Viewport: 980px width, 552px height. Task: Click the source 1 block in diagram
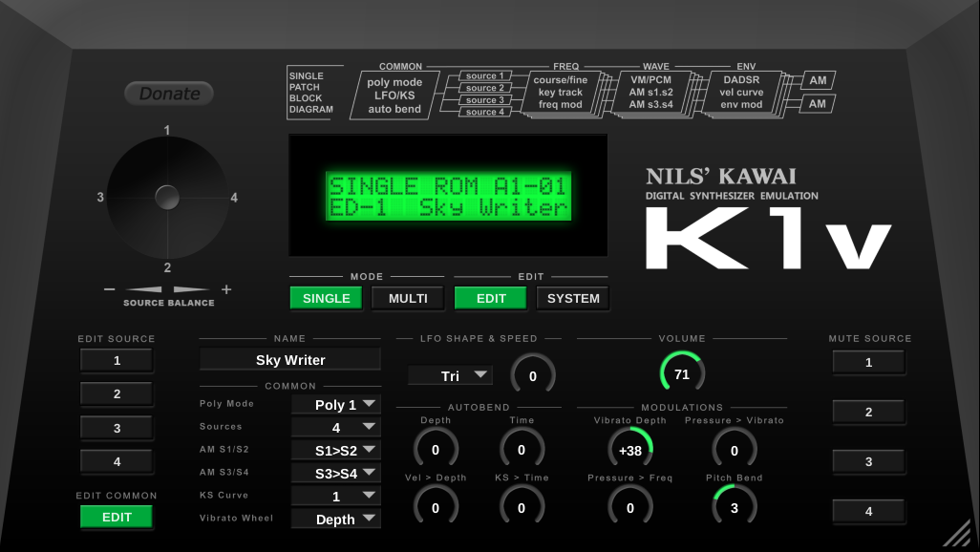(485, 75)
